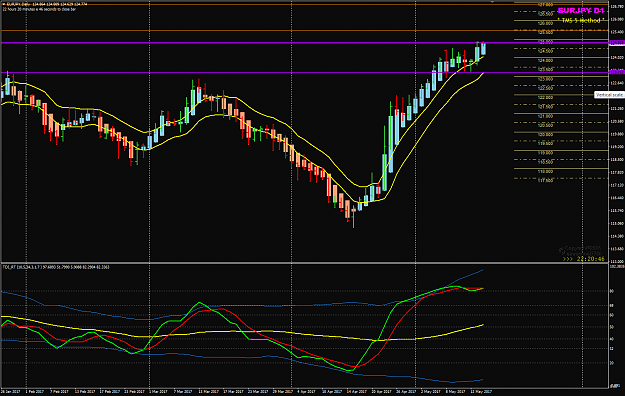The height and width of the screenshot is (396, 625).
Task: Click the upper purple price tag on axis
Action: coord(617,43)
